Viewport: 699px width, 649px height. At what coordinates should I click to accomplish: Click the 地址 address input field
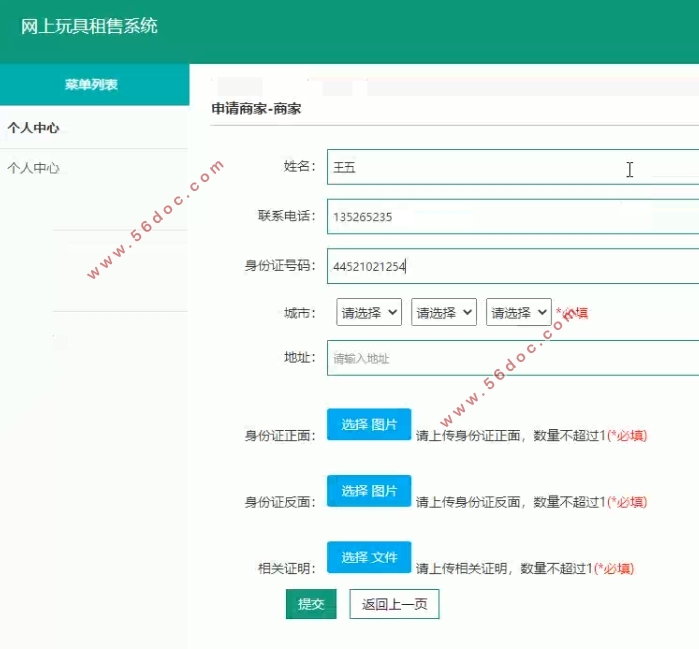(513, 358)
